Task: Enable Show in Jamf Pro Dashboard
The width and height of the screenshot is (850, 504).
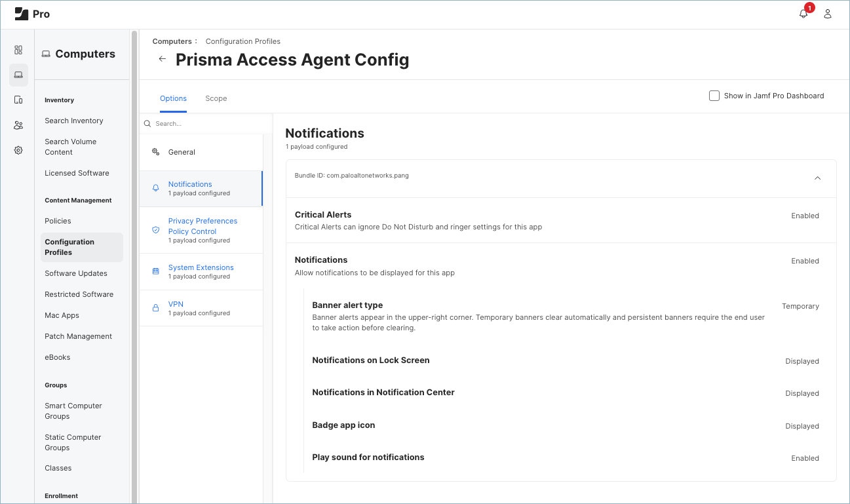Action: click(714, 95)
